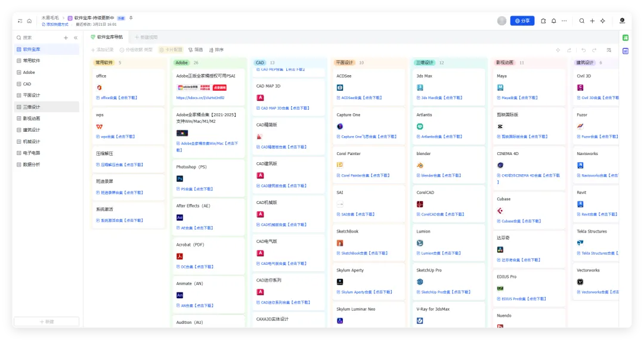Click the office app icon in office card
644x340 pixels.
[x=99, y=88]
